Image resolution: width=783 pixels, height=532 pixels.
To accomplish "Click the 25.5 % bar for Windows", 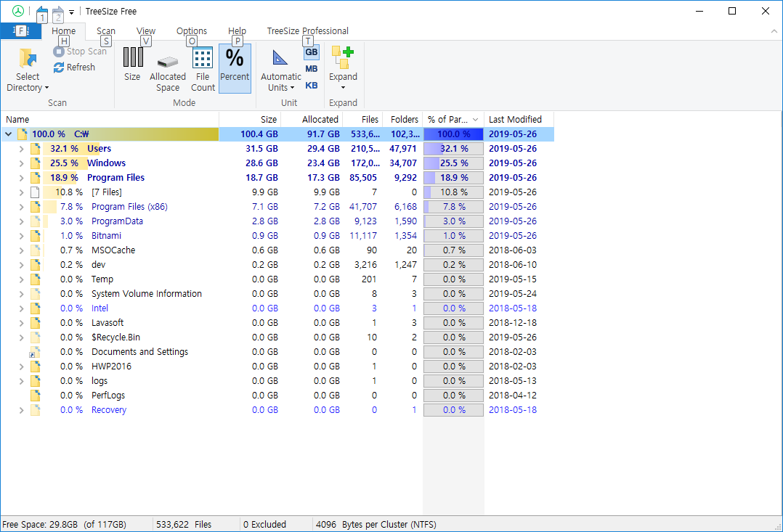I will [453, 163].
